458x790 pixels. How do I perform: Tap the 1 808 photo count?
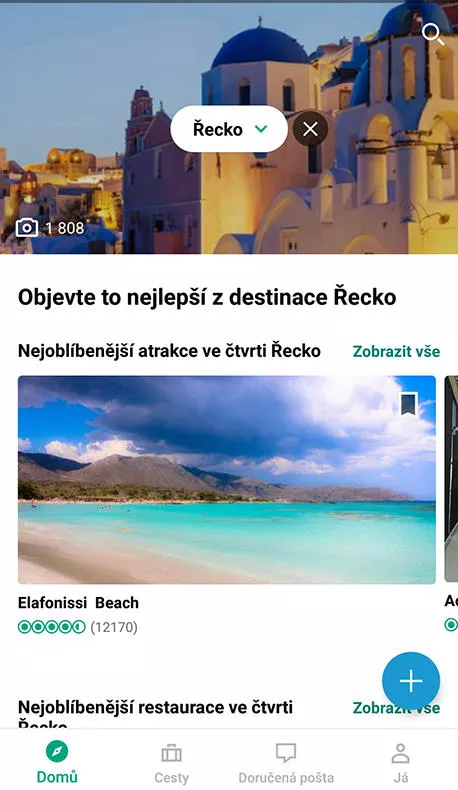[64, 228]
